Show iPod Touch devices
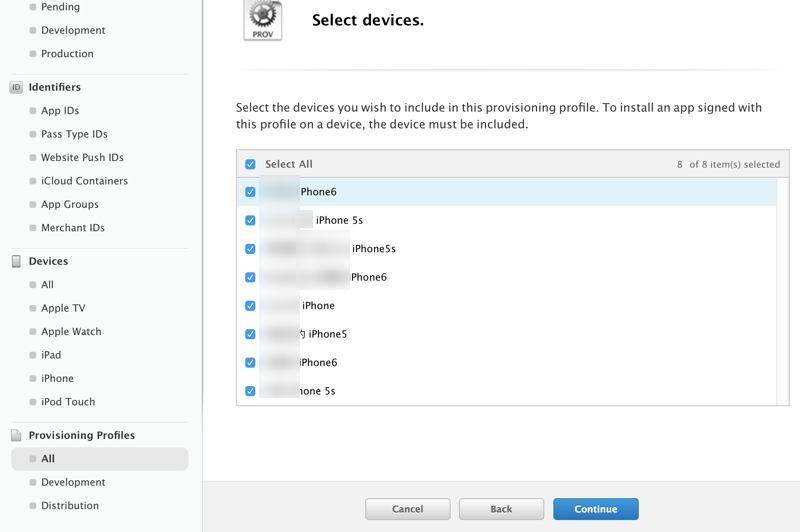The height and width of the screenshot is (532, 800). point(68,402)
